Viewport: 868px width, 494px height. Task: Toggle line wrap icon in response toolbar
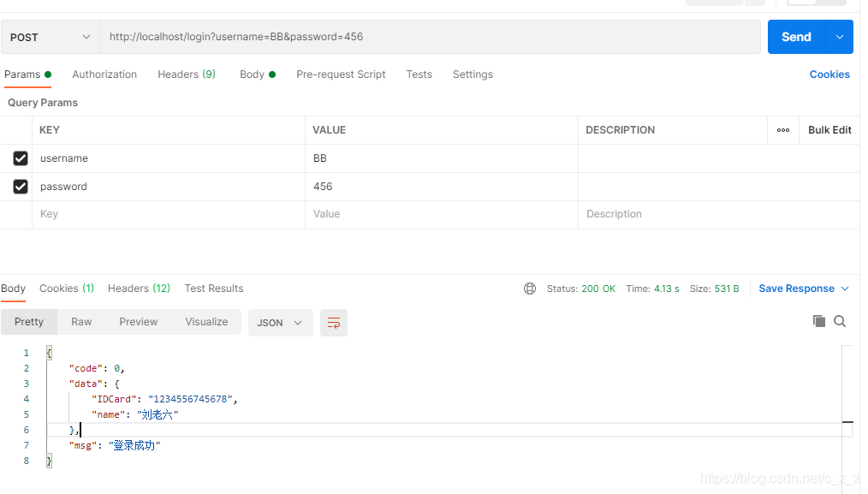coord(334,323)
